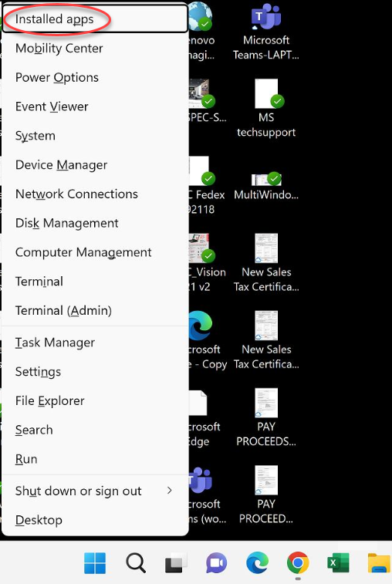Click Run in the context menu
Viewport: 392px width, 584px height.
[95, 459]
